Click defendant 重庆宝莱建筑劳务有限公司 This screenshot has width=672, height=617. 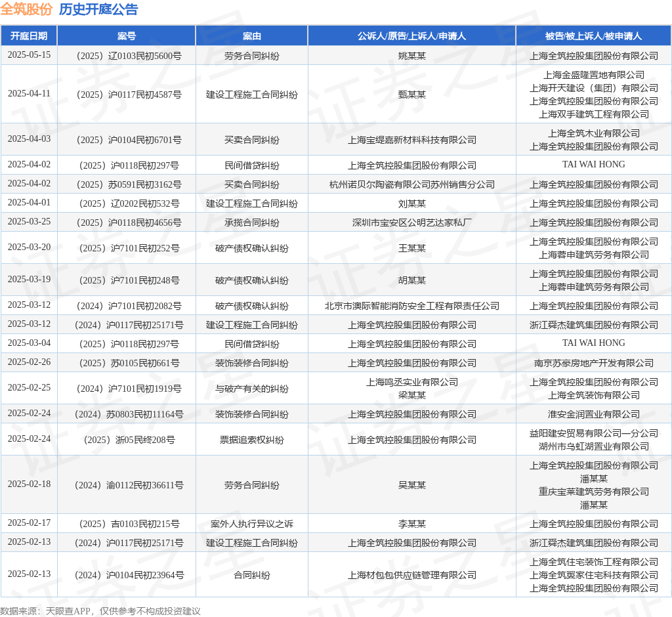pyautogui.click(x=593, y=492)
